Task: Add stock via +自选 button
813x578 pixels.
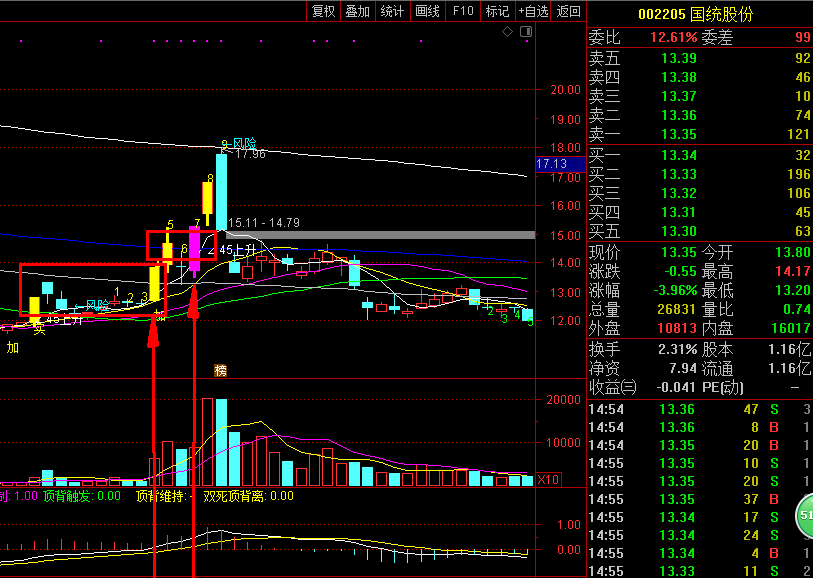Action: [534, 11]
